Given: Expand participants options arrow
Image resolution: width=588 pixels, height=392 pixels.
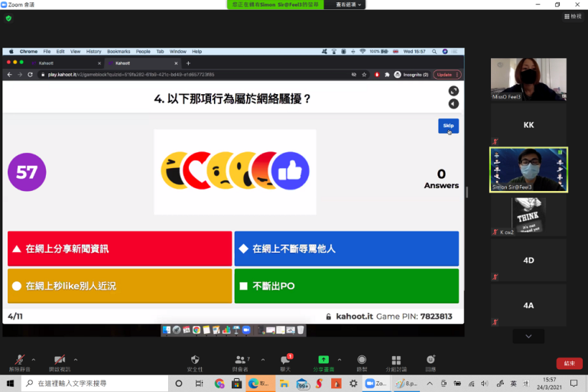Looking at the screenshot, I should [263, 360].
